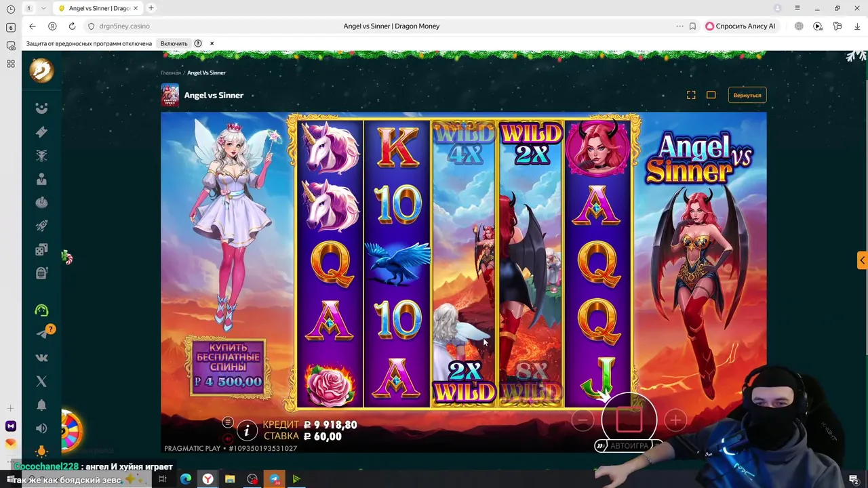
Task: Toggle the slot game sound button
Action: [228, 439]
